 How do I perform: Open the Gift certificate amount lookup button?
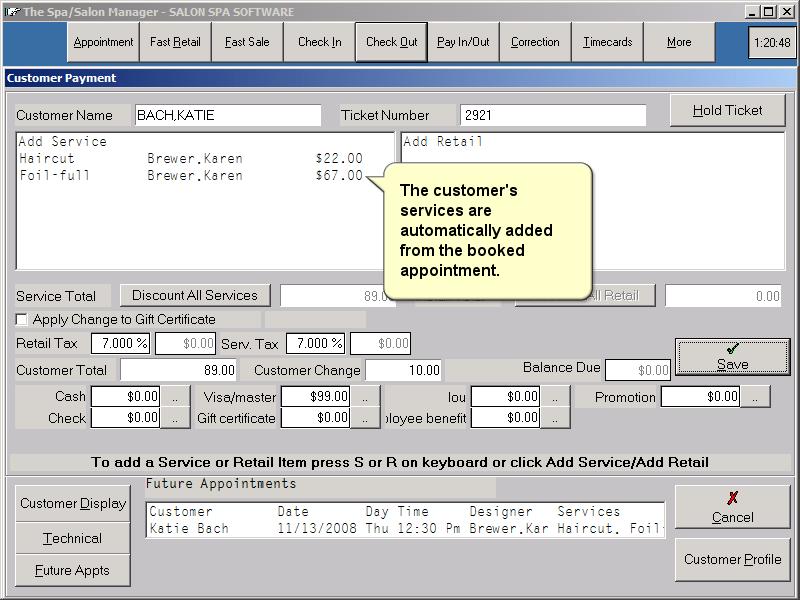click(x=365, y=418)
